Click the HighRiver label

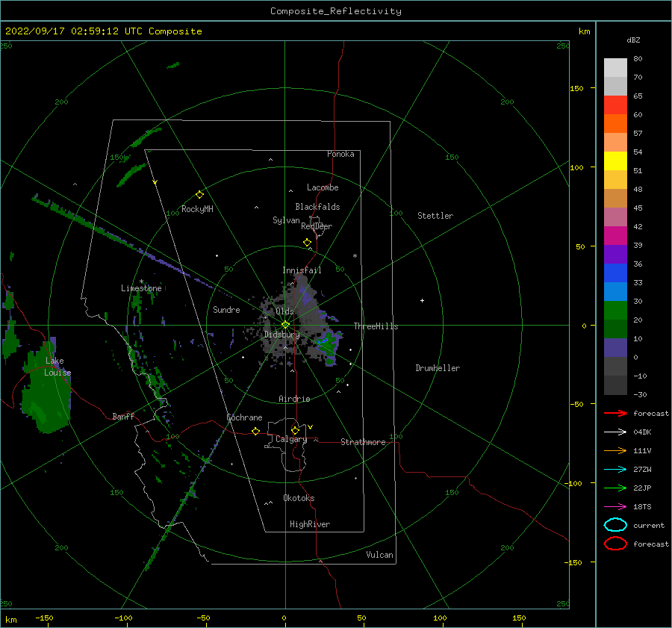tap(310, 524)
